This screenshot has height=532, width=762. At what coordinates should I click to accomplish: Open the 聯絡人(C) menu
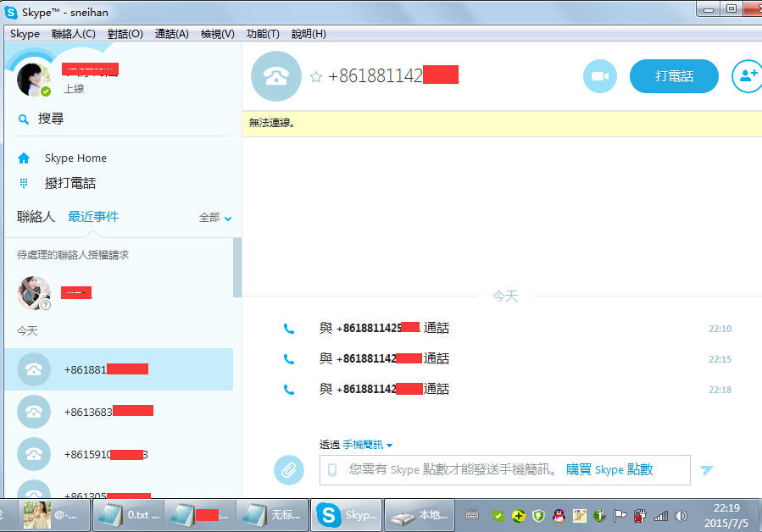pos(74,34)
